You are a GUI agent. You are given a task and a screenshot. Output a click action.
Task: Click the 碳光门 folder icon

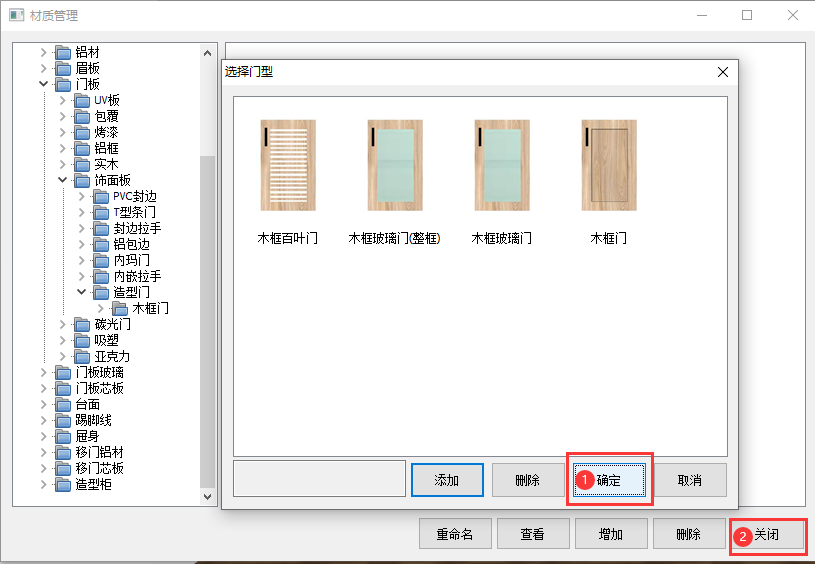[x=82, y=325]
